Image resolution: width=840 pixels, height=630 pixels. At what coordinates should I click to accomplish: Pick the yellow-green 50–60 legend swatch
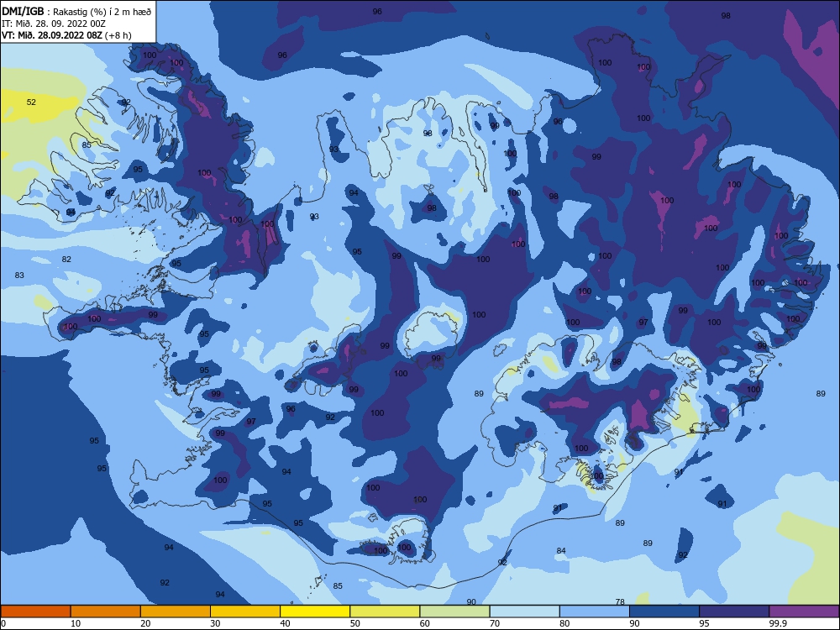pos(385,612)
